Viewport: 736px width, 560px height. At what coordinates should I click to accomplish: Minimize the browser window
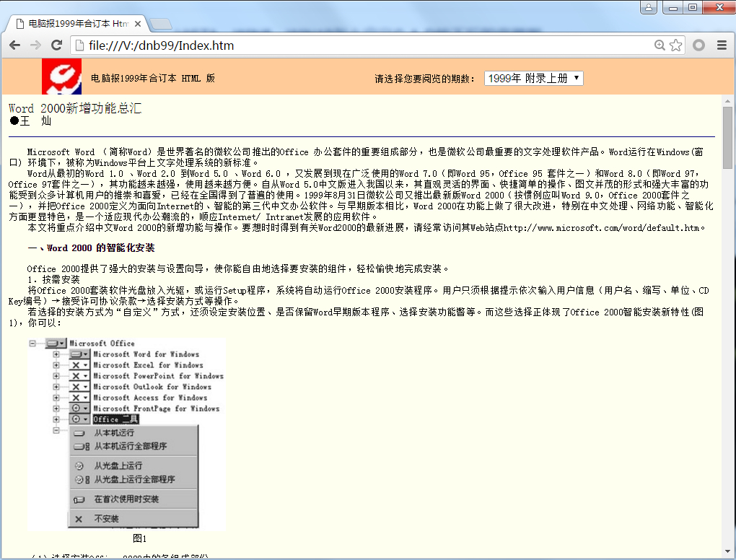pyautogui.click(x=673, y=7)
